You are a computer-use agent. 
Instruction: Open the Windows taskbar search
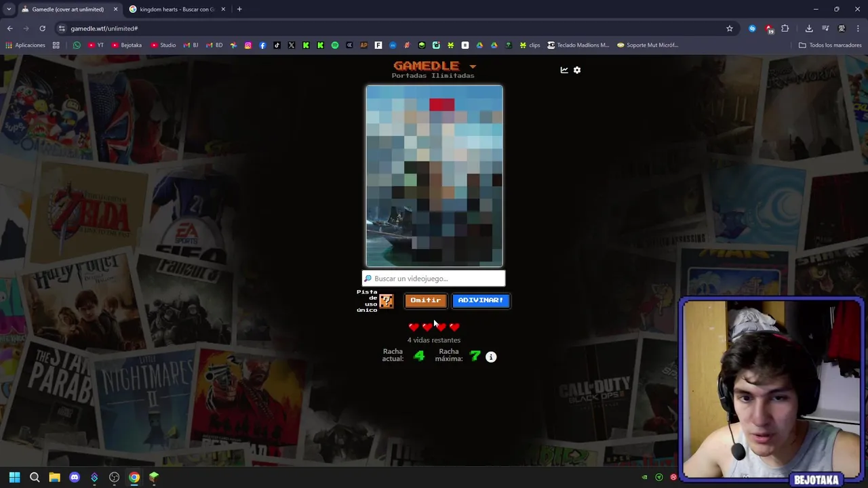point(35,477)
